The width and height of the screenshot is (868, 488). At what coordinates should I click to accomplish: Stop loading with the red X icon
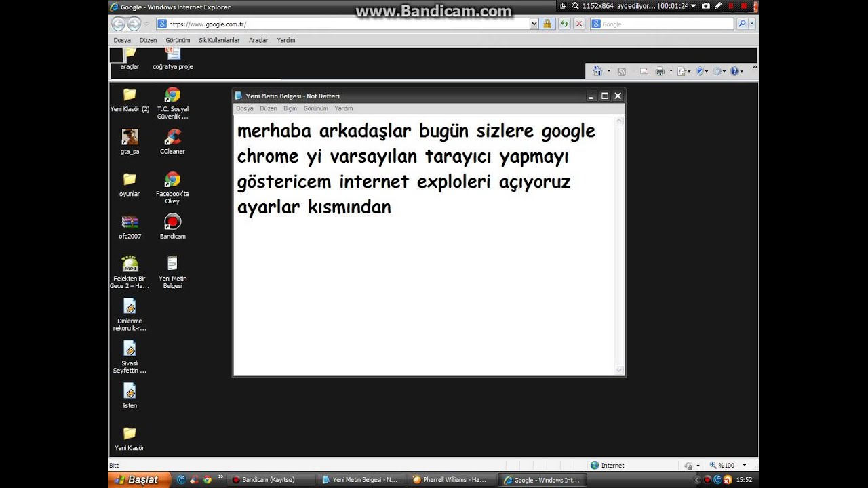[x=579, y=24]
